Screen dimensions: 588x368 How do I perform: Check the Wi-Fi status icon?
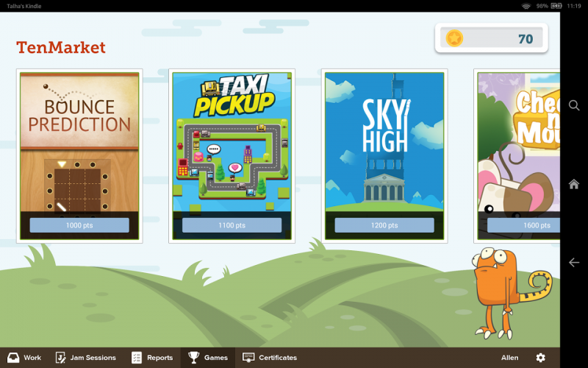pyautogui.click(x=526, y=6)
